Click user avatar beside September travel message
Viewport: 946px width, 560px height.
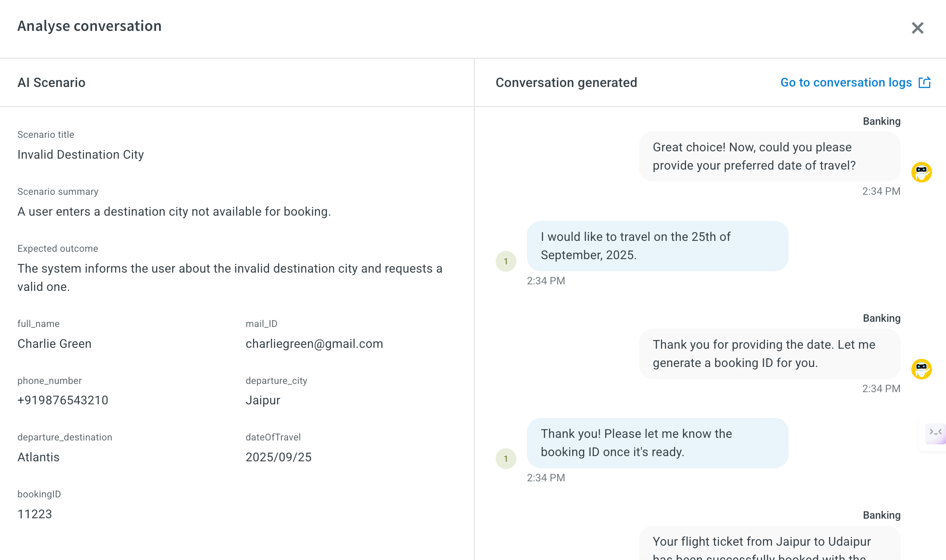506,261
